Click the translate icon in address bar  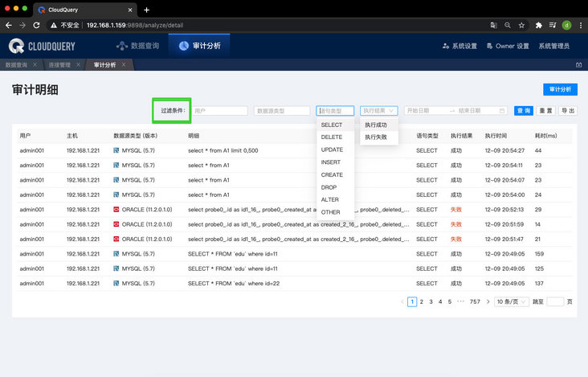tap(493, 25)
